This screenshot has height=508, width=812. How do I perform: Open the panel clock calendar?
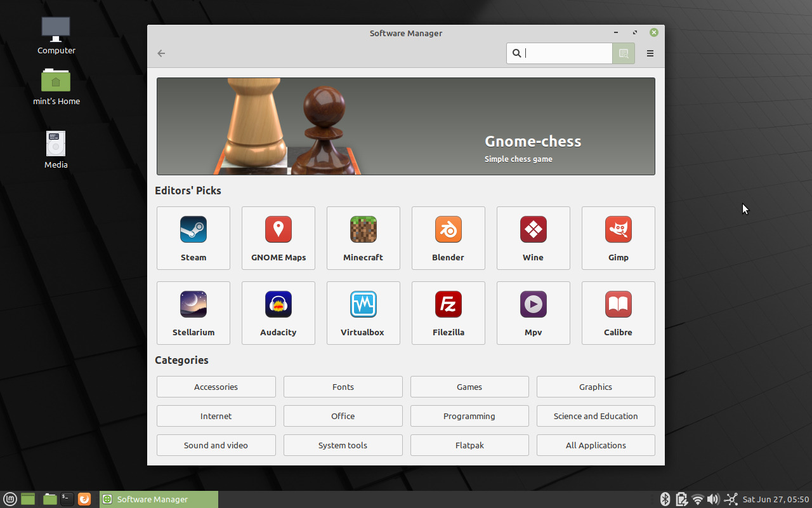tap(776, 499)
